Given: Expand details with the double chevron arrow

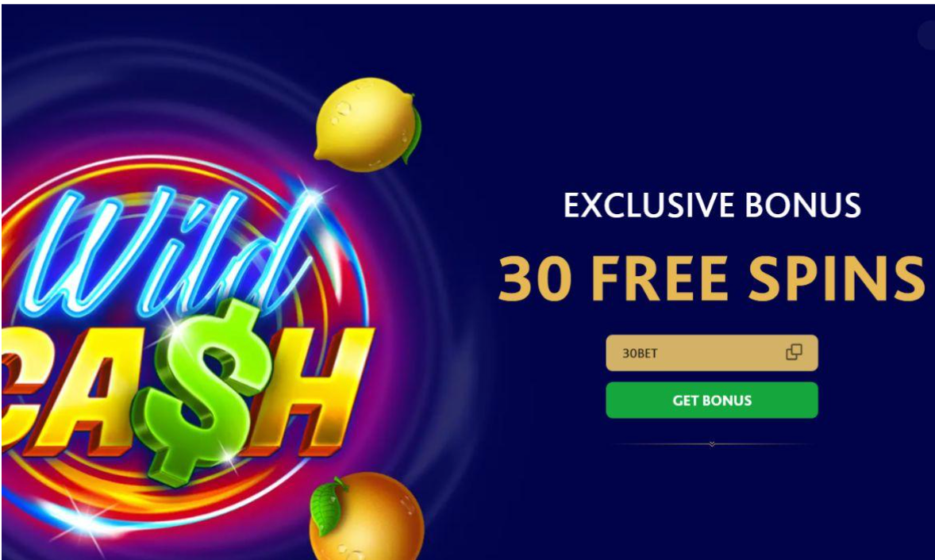Looking at the screenshot, I should [x=712, y=444].
